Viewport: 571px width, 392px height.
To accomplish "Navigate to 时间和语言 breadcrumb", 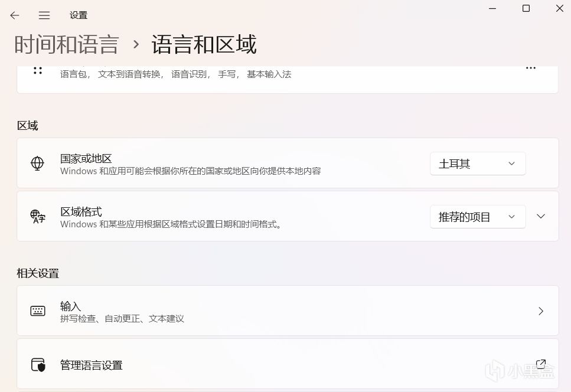I will click(67, 44).
